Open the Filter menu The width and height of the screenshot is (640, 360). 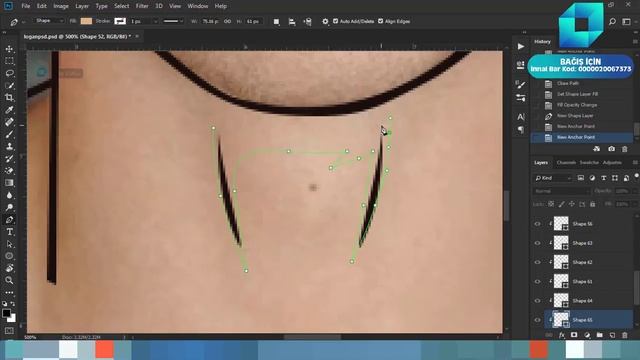click(142, 6)
